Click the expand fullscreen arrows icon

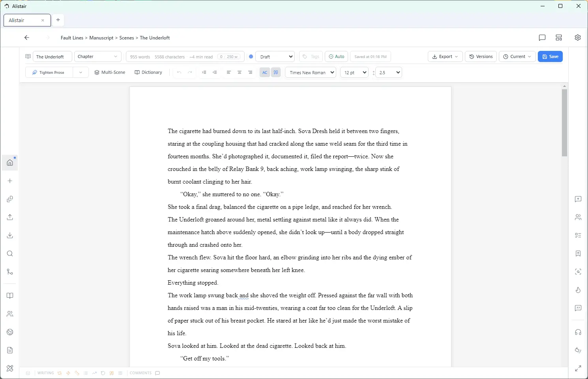[578, 368]
